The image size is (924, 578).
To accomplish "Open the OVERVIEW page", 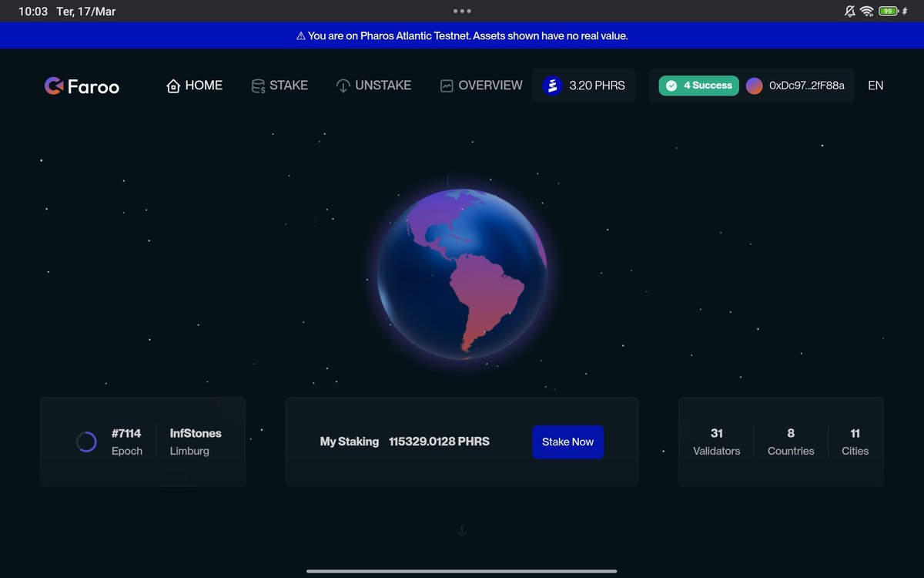I will point(481,86).
